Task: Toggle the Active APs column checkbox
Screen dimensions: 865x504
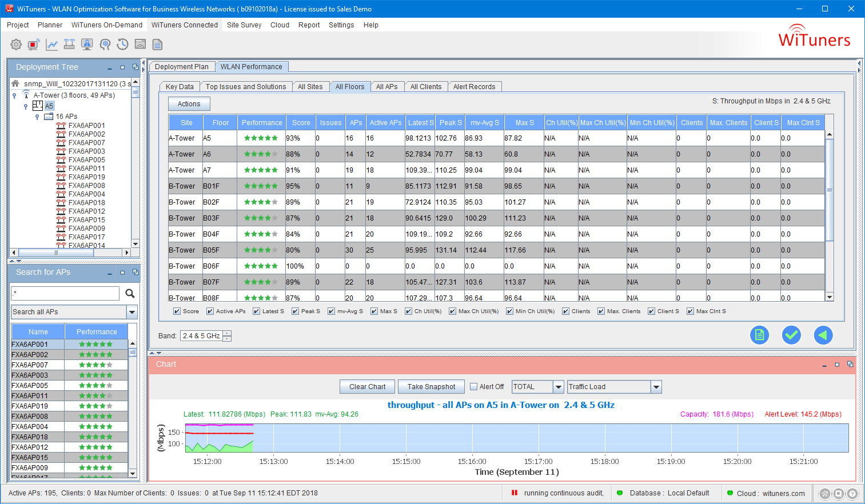Action: point(210,311)
